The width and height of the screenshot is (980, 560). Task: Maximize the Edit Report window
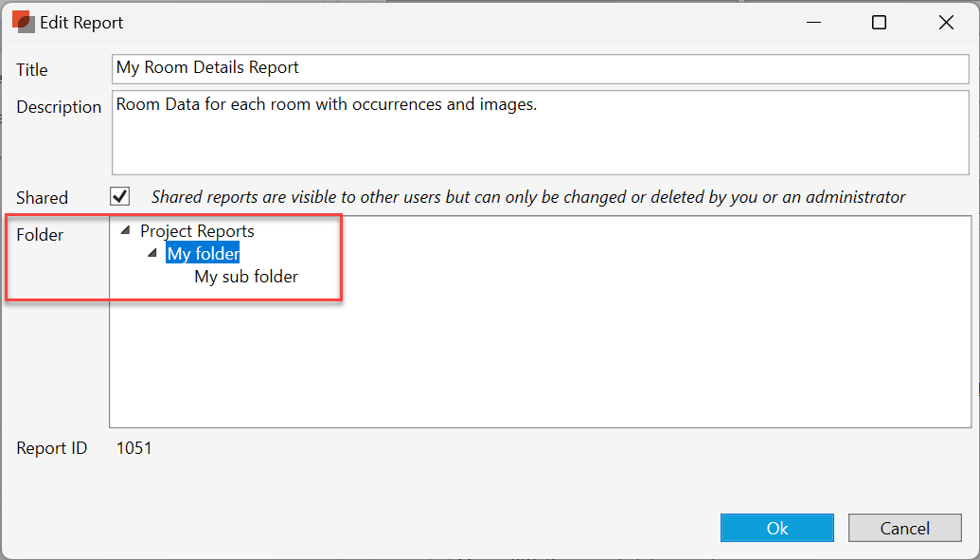pos(879,23)
